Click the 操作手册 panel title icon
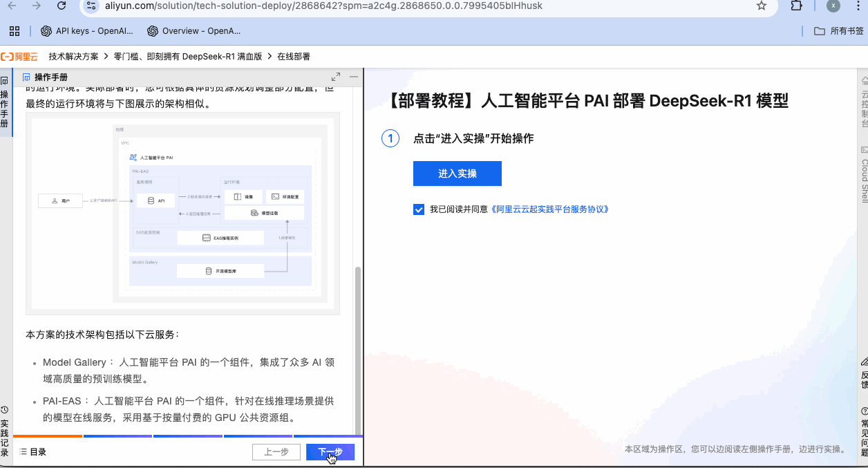868x468 pixels. (27, 77)
